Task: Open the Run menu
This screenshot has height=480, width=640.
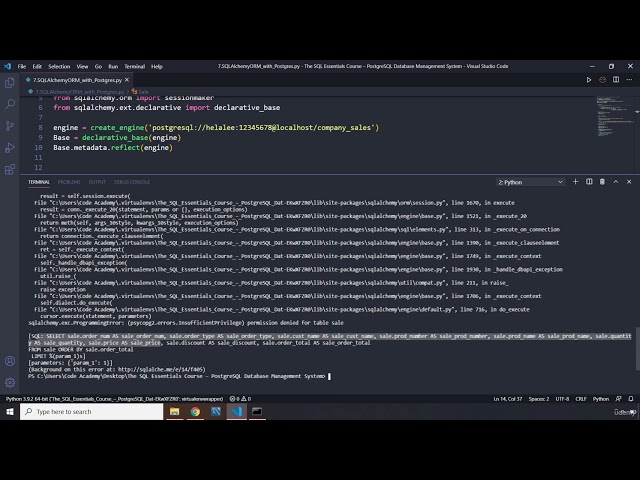Action: 113,67
